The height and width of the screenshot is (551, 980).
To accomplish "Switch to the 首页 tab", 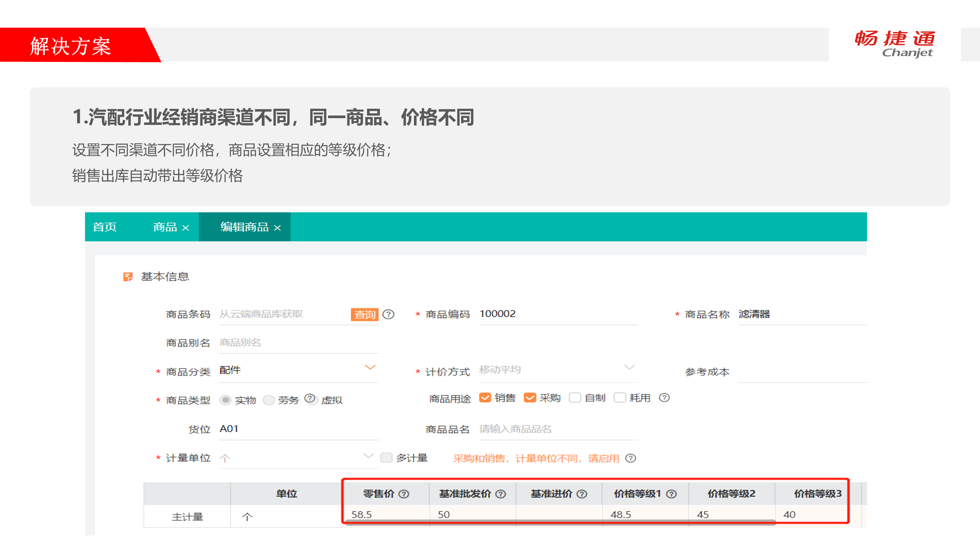I will (x=105, y=227).
